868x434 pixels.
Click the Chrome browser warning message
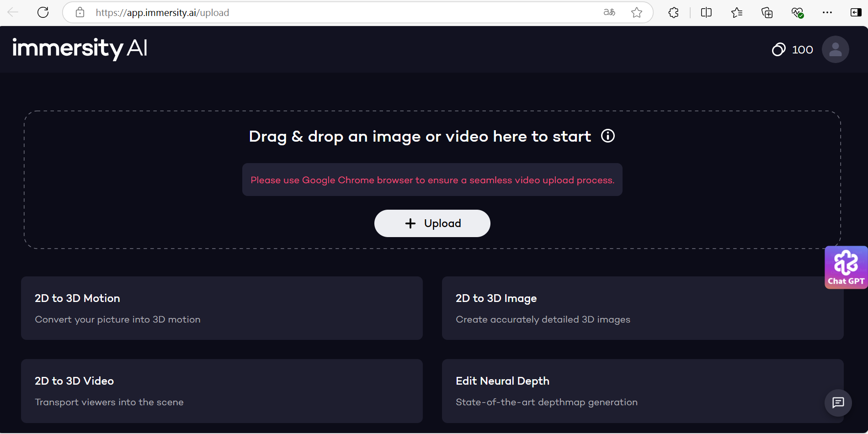tap(432, 180)
